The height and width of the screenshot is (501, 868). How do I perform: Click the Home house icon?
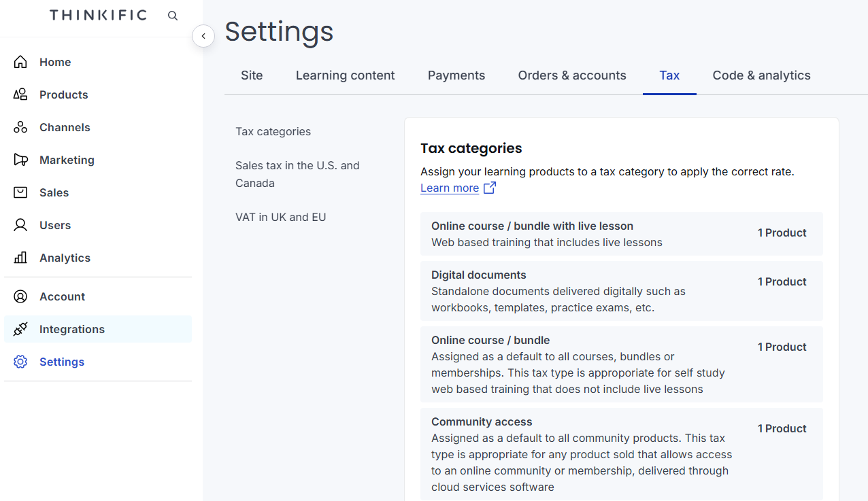[x=20, y=62]
